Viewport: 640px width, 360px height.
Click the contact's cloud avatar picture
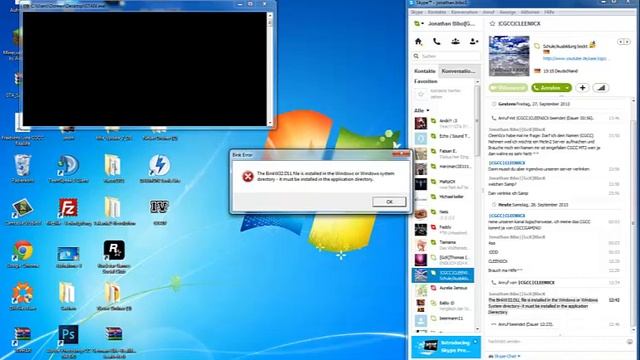point(509,56)
